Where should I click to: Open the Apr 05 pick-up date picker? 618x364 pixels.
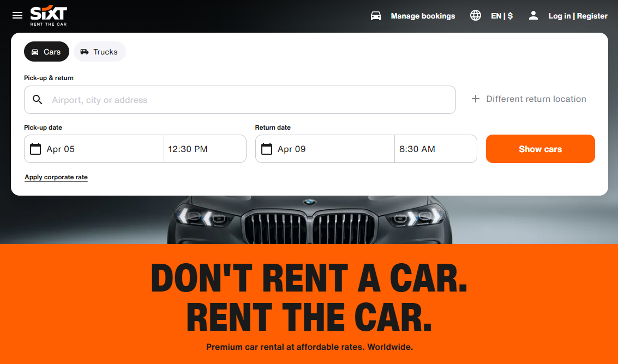(x=94, y=149)
